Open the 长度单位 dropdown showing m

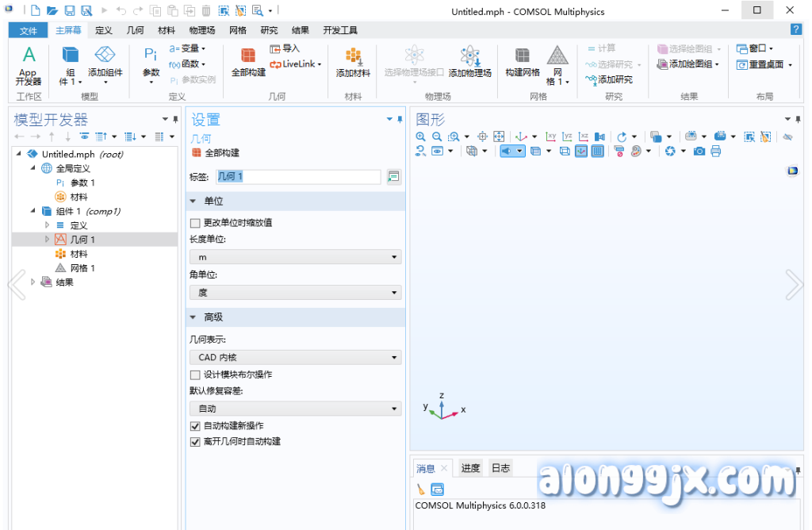[x=295, y=257]
